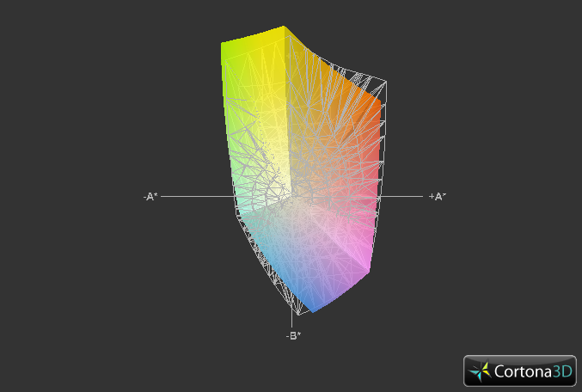Click the Cortona3D logo button

click(519, 371)
